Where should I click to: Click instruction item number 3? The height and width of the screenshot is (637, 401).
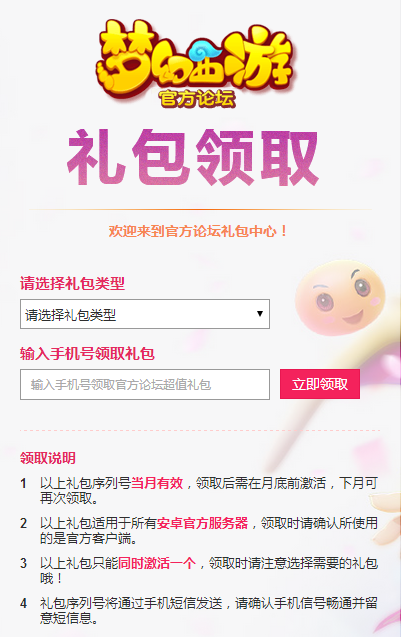(x=199, y=570)
